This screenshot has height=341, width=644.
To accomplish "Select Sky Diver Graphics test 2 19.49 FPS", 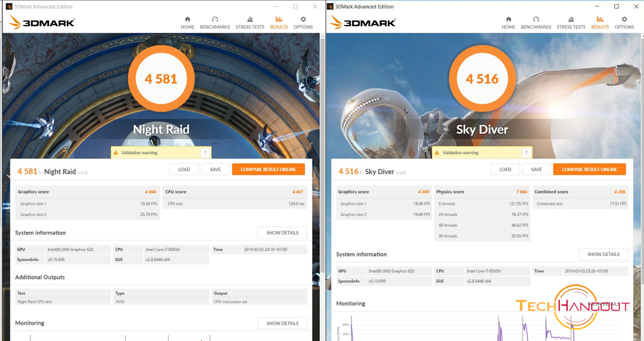I will pyautogui.click(x=384, y=215).
